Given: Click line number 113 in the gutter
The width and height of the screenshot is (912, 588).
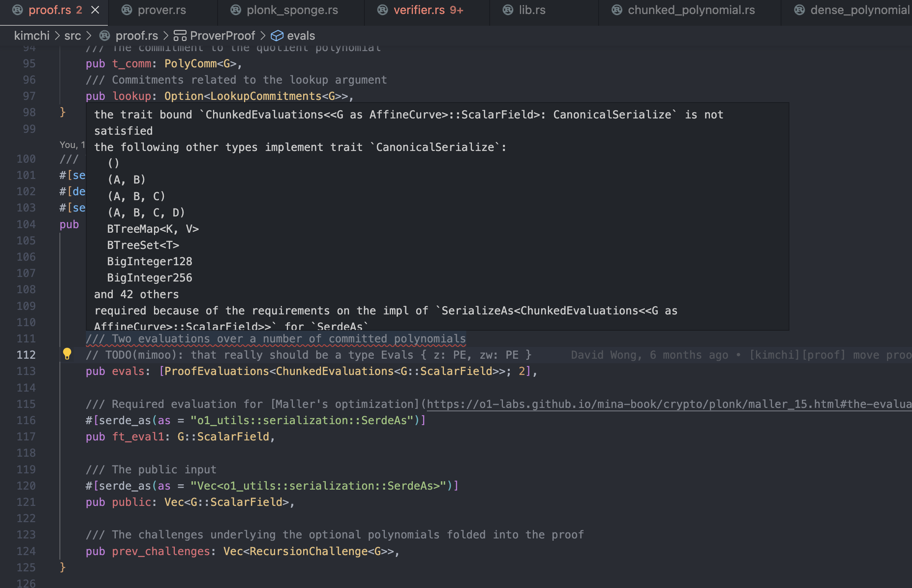Looking at the screenshot, I should pyautogui.click(x=26, y=371).
